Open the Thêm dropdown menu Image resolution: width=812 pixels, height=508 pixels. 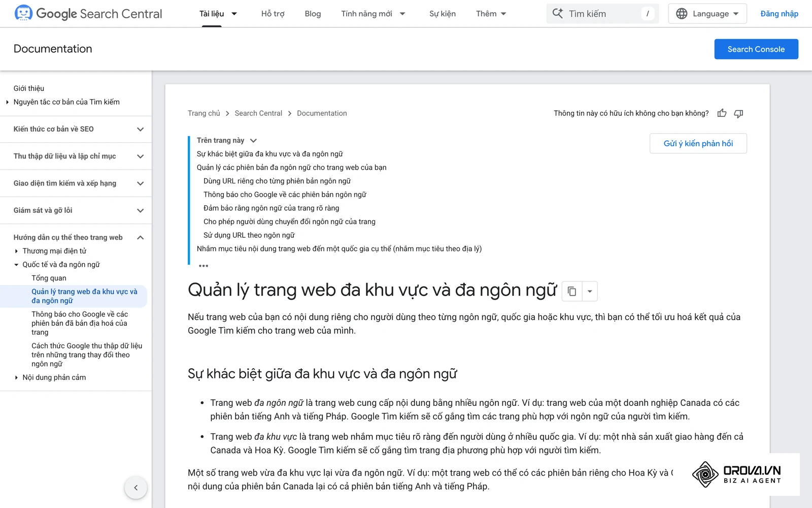coord(491,14)
